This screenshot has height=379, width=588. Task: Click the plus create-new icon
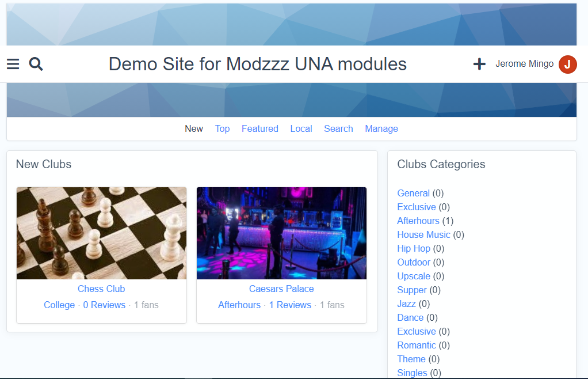pyautogui.click(x=479, y=64)
